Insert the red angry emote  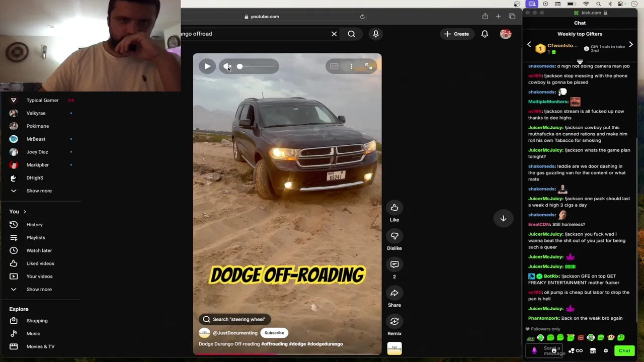coord(581,338)
